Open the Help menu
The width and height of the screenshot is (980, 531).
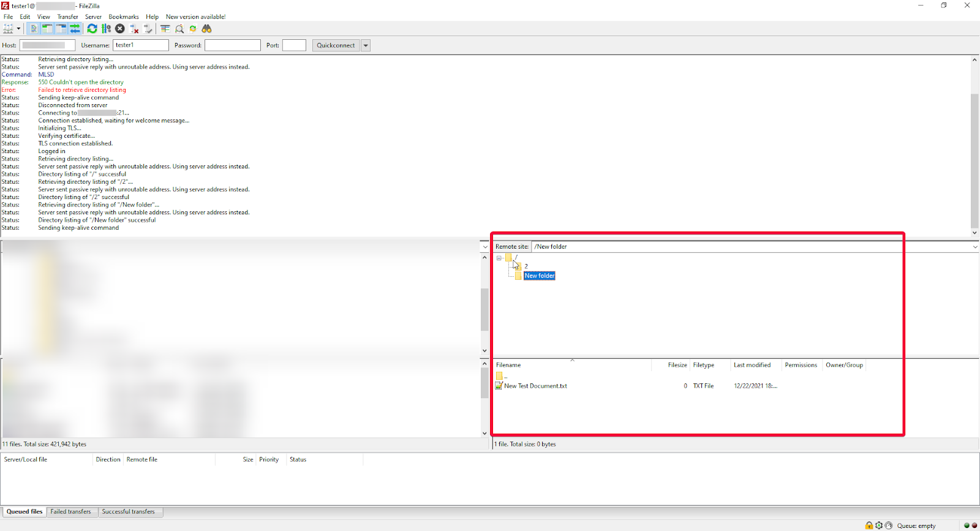pos(152,17)
